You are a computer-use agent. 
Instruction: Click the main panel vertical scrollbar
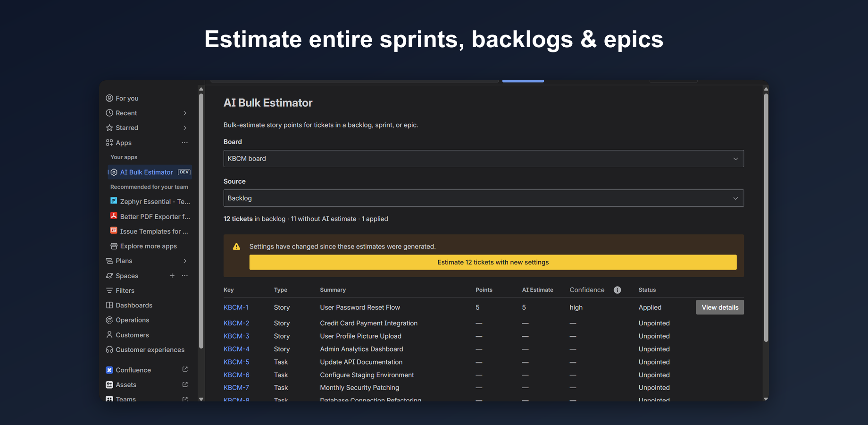(x=766, y=217)
